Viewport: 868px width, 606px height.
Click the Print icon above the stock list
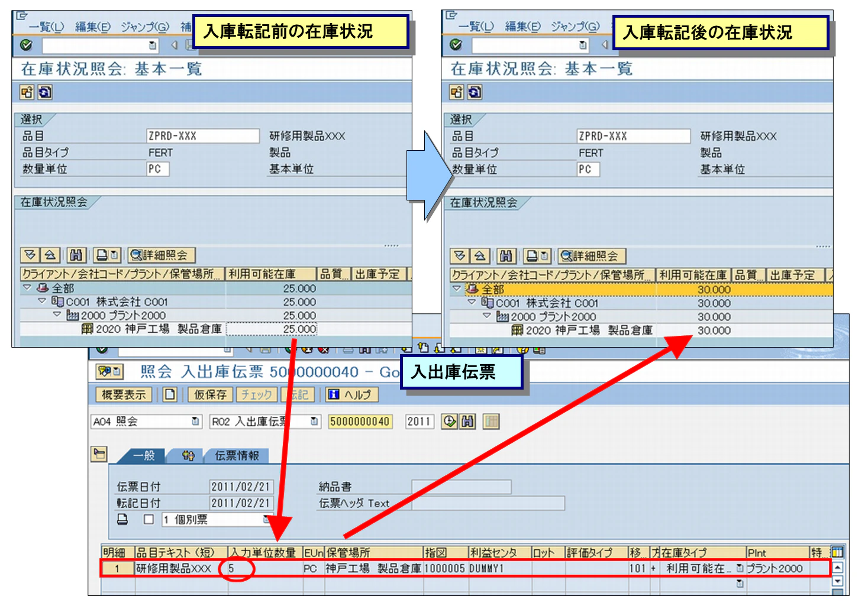point(103,255)
